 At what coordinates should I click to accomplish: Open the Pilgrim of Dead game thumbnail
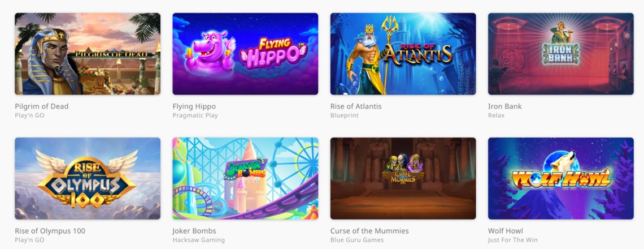click(x=88, y=54)
